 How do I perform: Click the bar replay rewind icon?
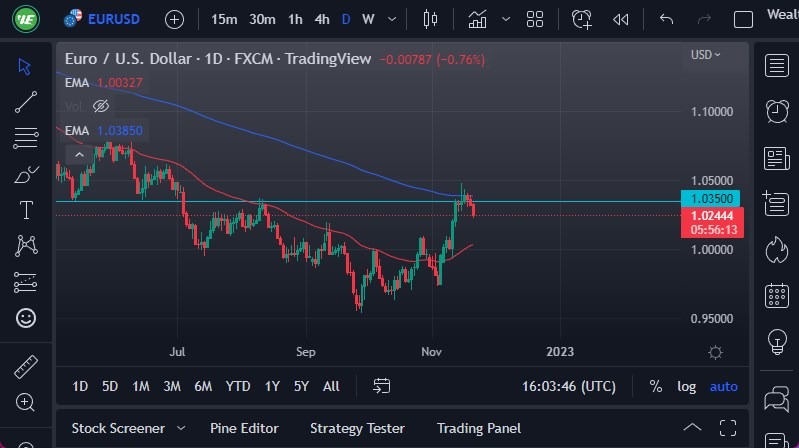[x=621, y=19]
